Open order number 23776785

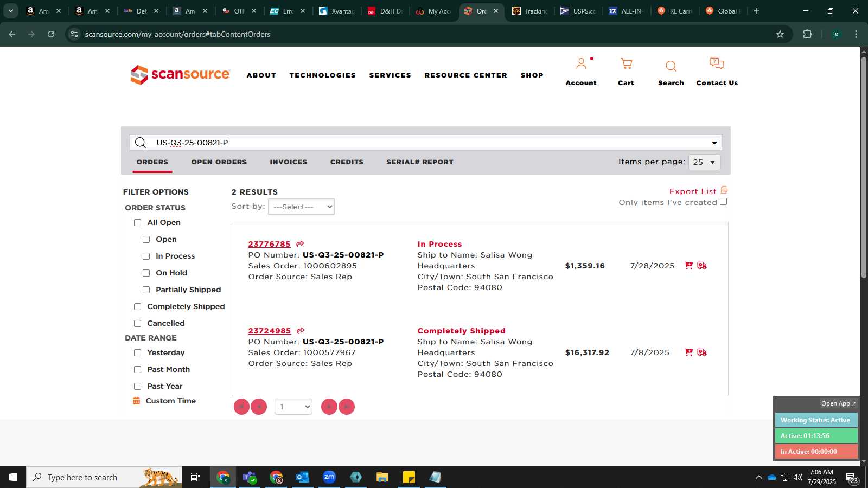tap(270, 244)
